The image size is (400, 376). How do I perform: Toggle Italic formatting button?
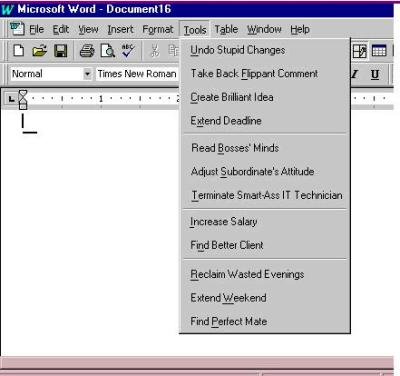click(x=355, y=74)
